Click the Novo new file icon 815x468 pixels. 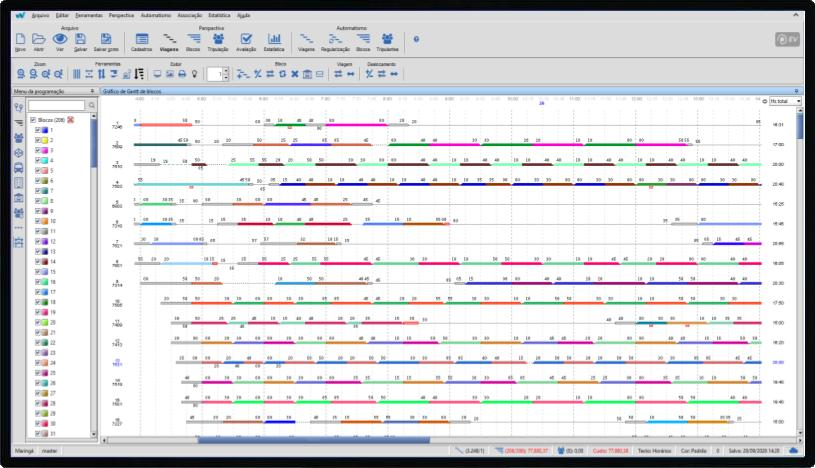click(x=20, y=40)
